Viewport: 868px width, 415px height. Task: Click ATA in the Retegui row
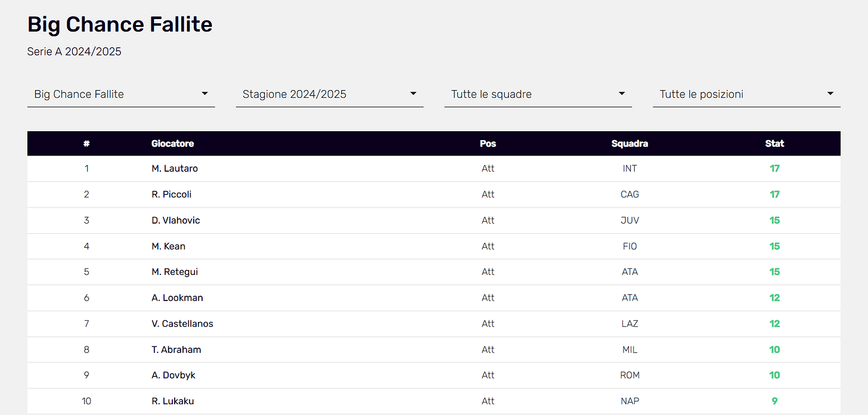(630, 272)
